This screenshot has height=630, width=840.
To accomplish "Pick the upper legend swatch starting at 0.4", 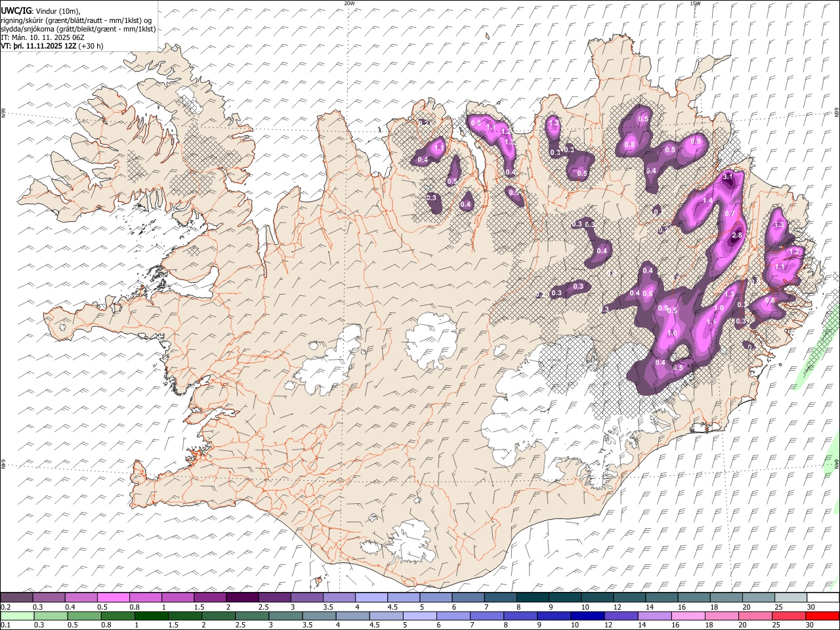I will [x=81, y=598].
